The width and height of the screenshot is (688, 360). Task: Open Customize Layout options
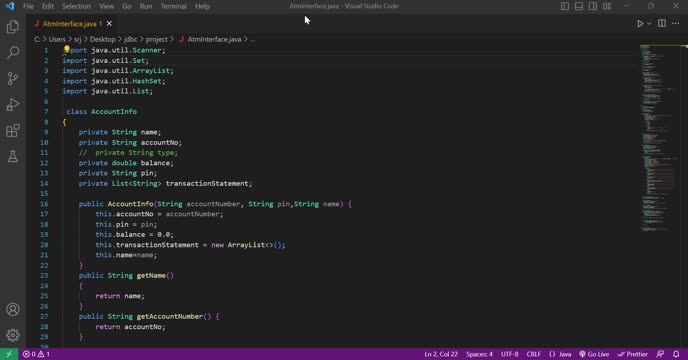pyautogui.click(x=607, y=6)
